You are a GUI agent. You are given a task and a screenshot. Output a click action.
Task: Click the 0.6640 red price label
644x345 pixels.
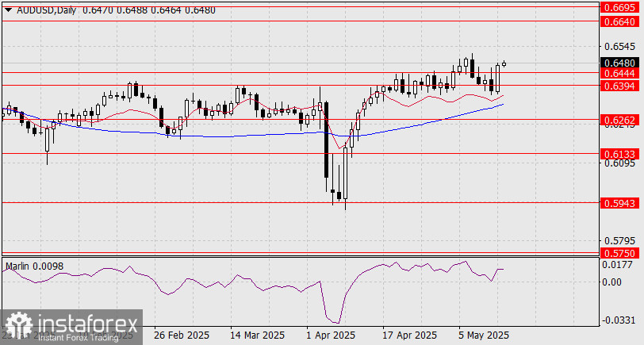click(620, 21)
